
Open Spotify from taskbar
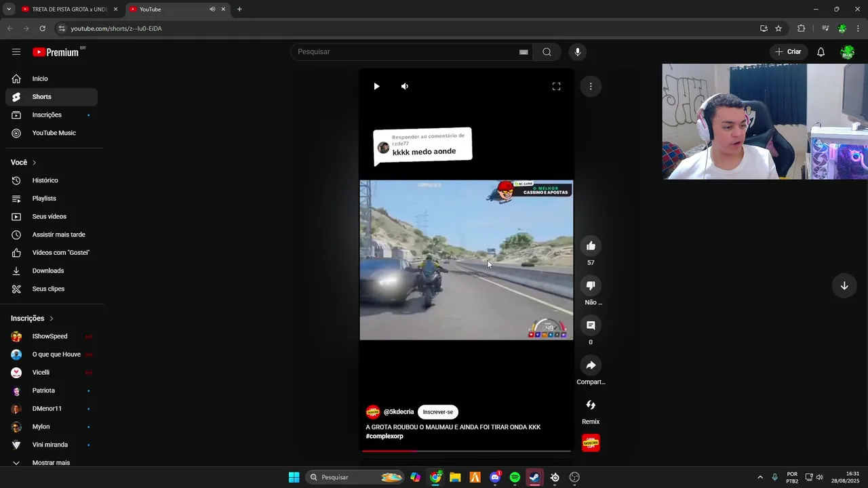[x=515, y=477]
